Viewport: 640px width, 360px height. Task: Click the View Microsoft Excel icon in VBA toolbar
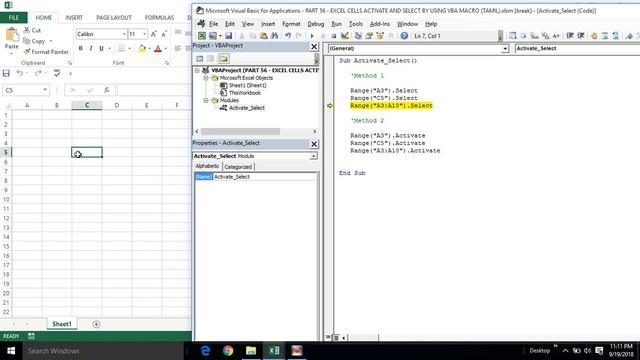click(x=202, y=36)
